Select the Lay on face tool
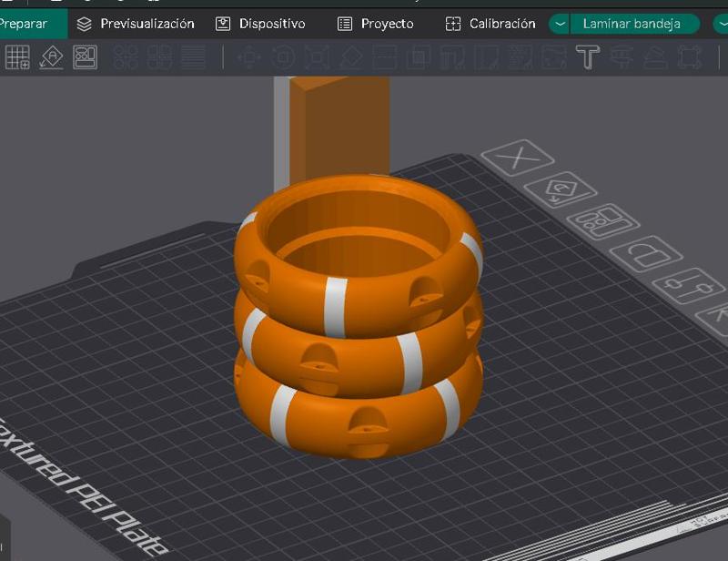Screen dimensions: 728x561 [351, 57]
